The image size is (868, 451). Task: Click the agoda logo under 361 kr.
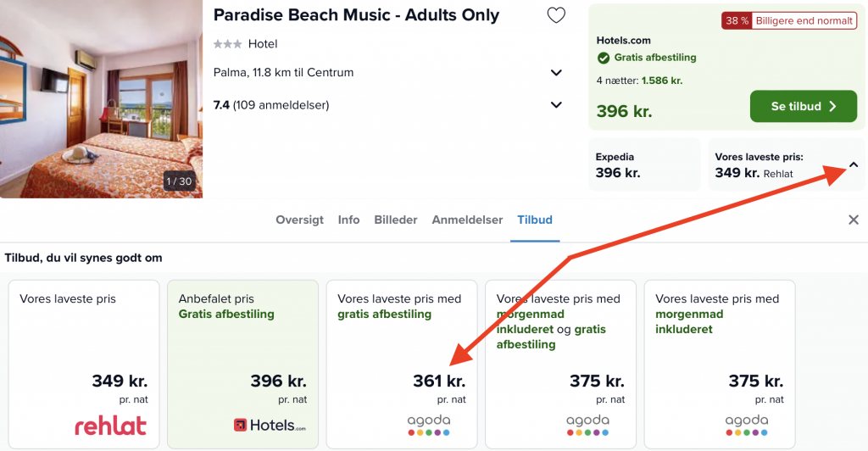tap(429, 425)
